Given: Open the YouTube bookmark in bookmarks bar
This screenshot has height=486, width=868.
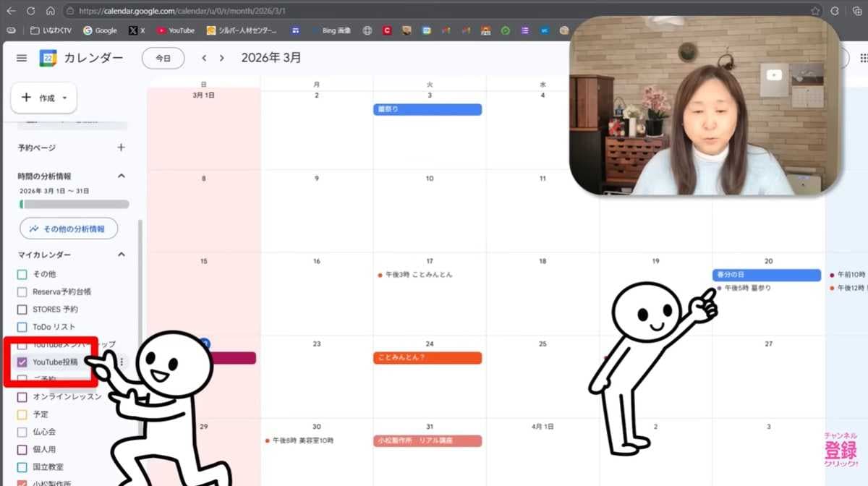Looking at the screenshot, I should pos(176,30).
